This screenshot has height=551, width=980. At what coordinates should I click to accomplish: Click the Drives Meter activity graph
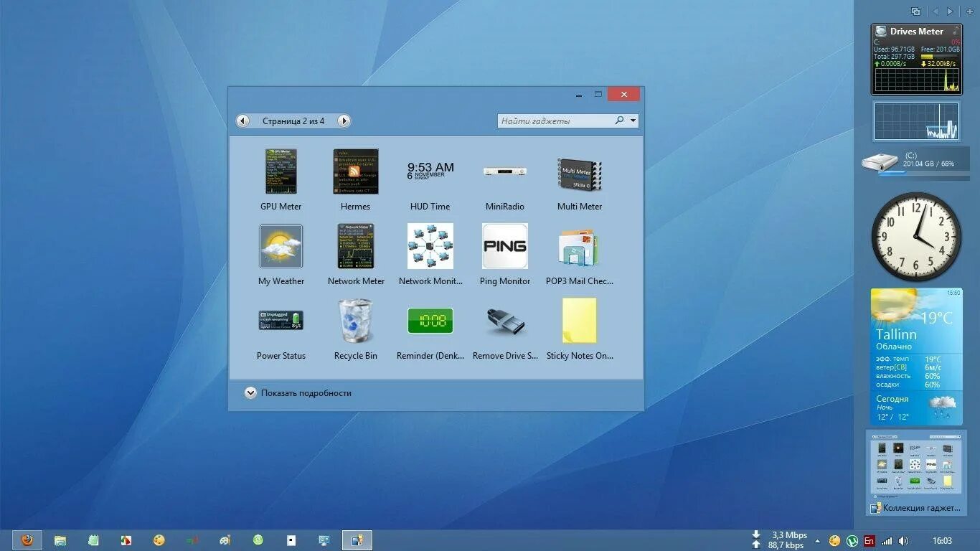pyautogui.click(x=916, y=79)
